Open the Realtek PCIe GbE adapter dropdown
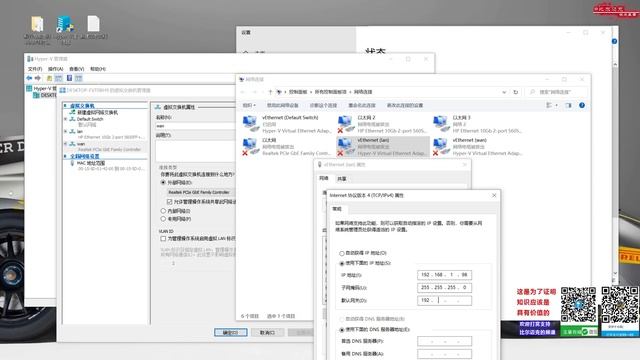This screenshot has width=640, height=360. point(201,192)
